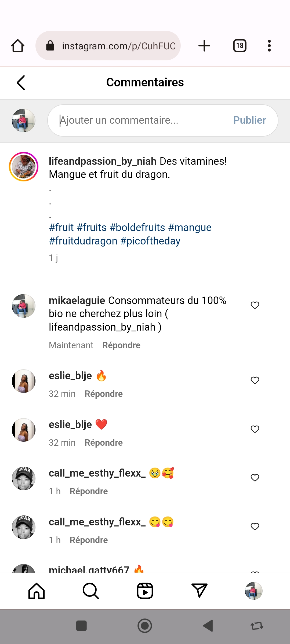The height and width of the screenshot is (644, 290).
Task: Open Instagram Reels tab
Action: (x=145, y=591)
